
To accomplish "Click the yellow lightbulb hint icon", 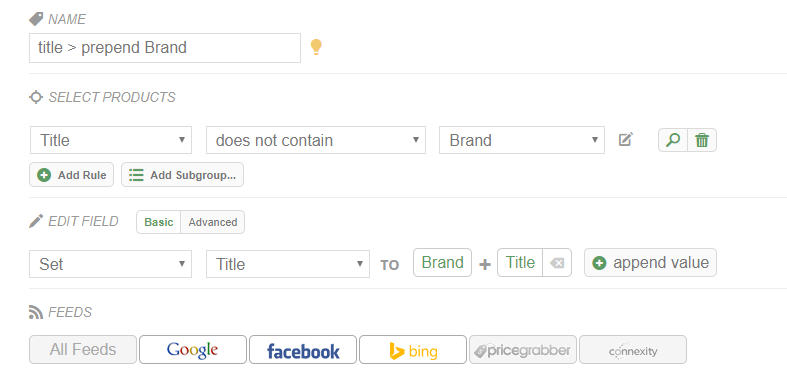I will tap(316, 47).
